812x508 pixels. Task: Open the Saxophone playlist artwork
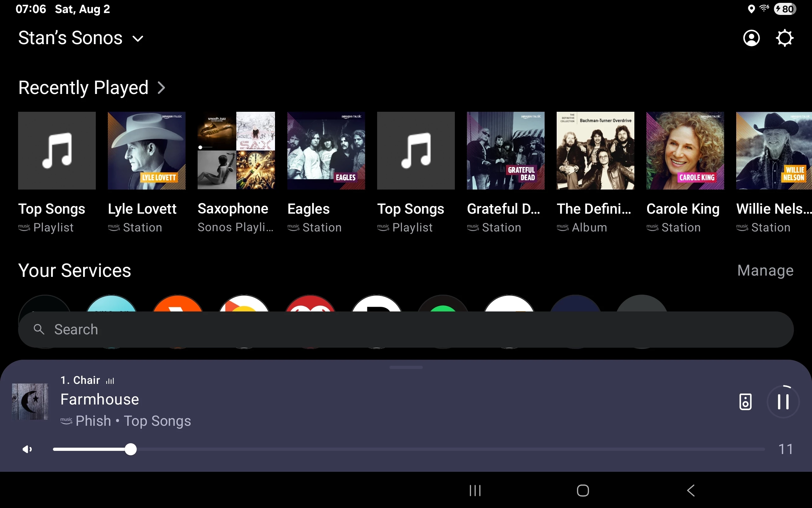(236, 150)
